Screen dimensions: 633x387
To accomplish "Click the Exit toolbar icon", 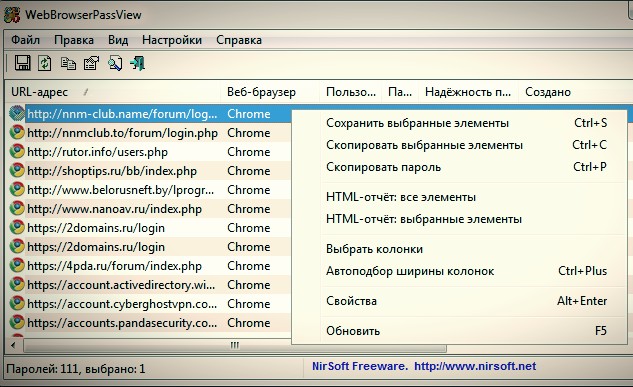I will [138, 63].
